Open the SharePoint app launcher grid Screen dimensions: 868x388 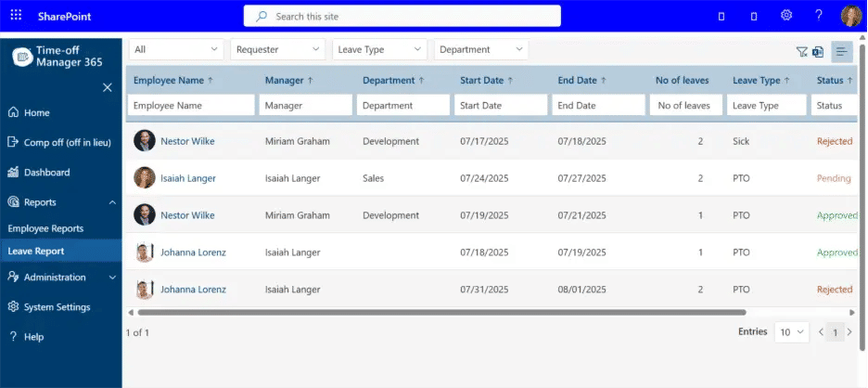pos(16,16)
